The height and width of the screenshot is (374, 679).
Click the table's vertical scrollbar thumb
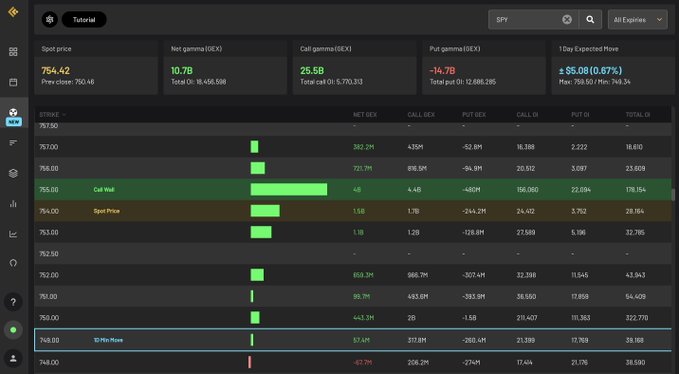click(673, 195)
